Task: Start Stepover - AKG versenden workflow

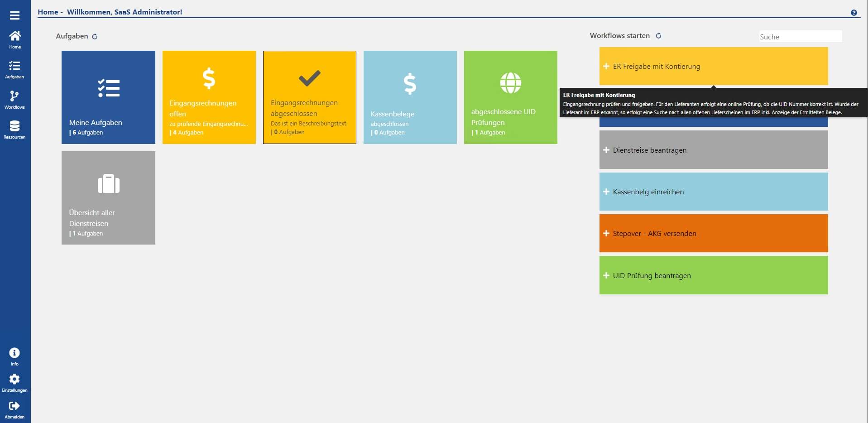Action: pyautogui.click(x=713, y=233)
